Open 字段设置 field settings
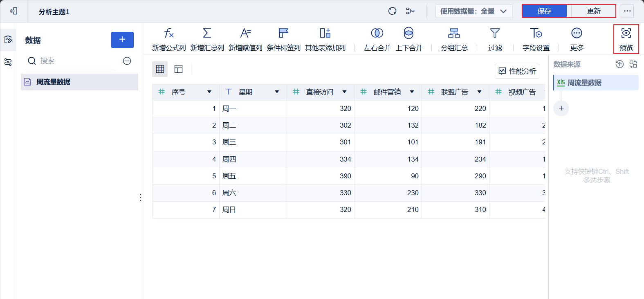Image resolution: width=644 pixels, height=299 pixels. point(536,33)
